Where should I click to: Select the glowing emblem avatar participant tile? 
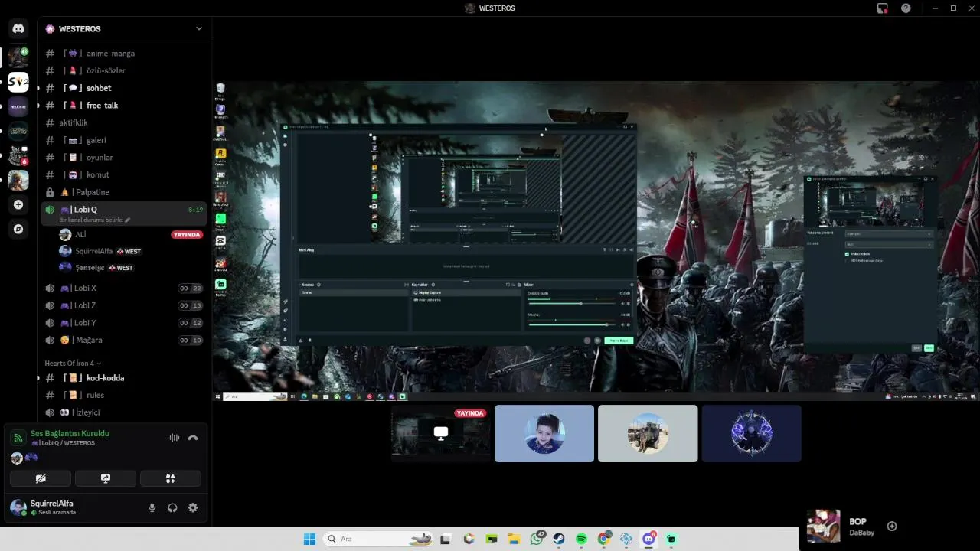751,433
